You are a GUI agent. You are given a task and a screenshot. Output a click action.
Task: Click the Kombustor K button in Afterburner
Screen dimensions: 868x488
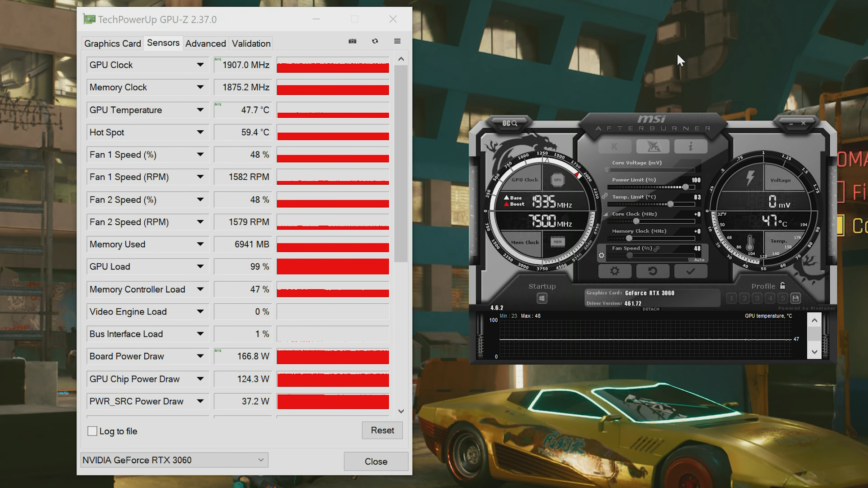coord(614,146)
